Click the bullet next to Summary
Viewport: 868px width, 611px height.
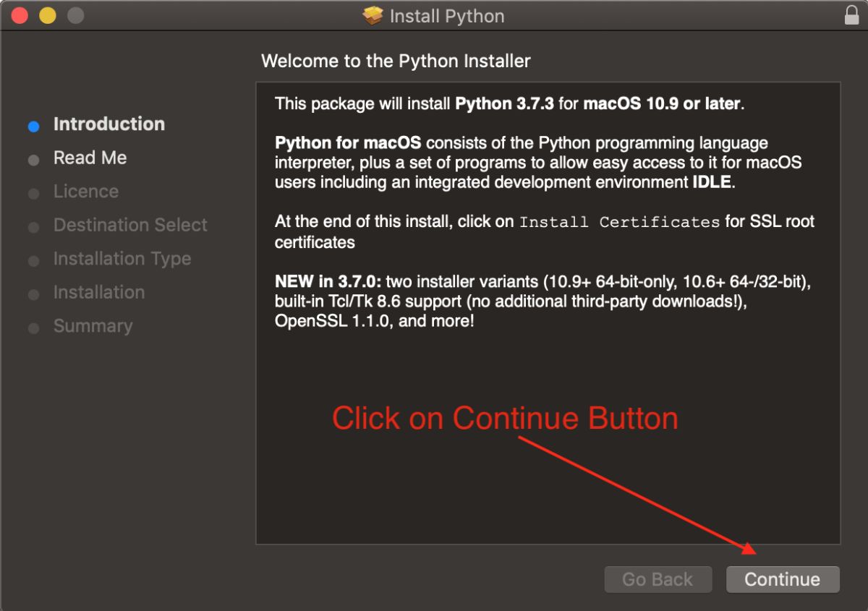coord(33,329)
